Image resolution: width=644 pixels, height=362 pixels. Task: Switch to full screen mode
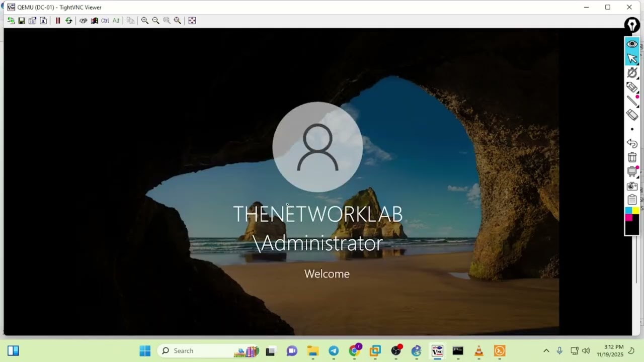click(x=192, y=21)
